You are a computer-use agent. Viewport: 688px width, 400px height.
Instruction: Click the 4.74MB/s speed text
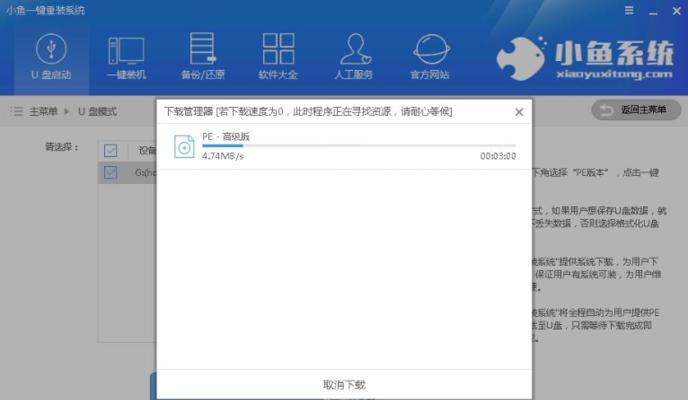click(x=223, y=156)
